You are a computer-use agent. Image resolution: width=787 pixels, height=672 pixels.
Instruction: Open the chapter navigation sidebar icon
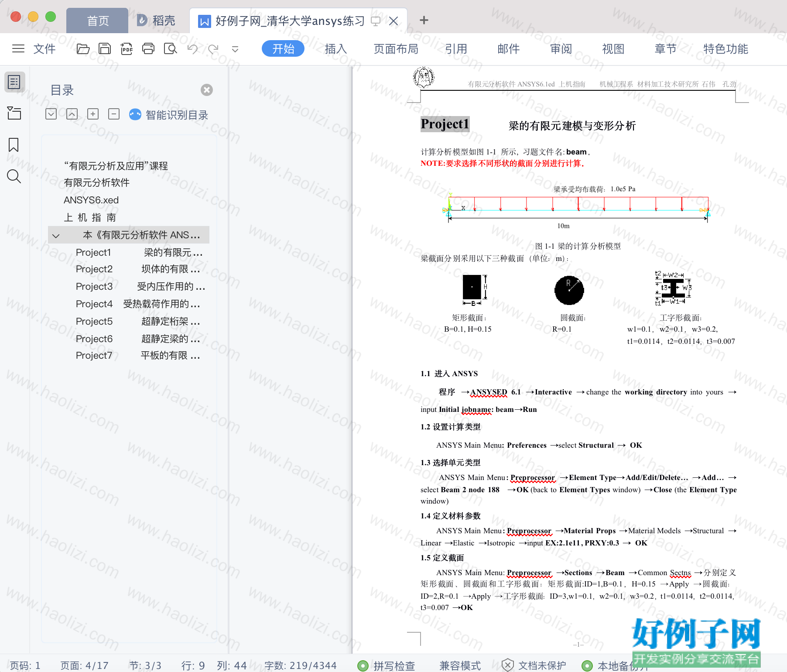pos(14,113)
